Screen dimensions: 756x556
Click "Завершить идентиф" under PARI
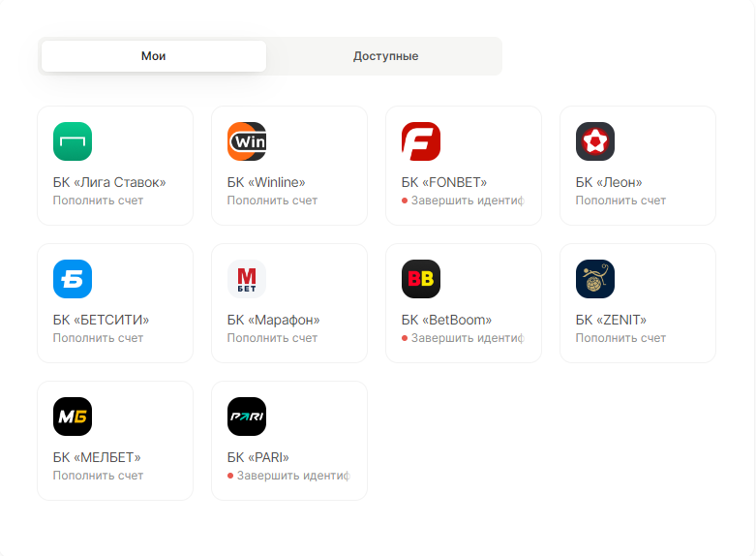pyautogui.click(x=293, y=476)
